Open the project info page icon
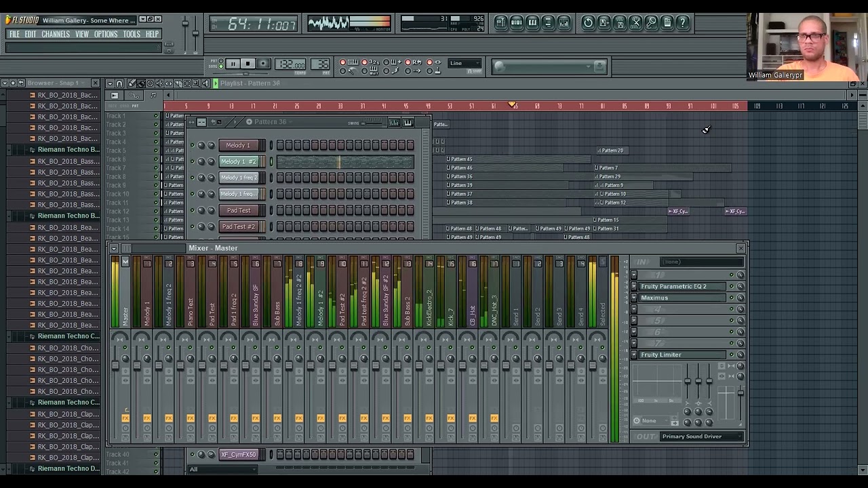This screenshot has height=488, width=868. [667, 22]
